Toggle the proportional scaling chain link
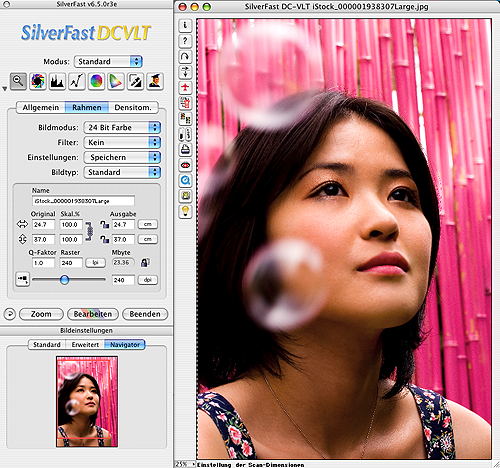 [x=89, y=232]
